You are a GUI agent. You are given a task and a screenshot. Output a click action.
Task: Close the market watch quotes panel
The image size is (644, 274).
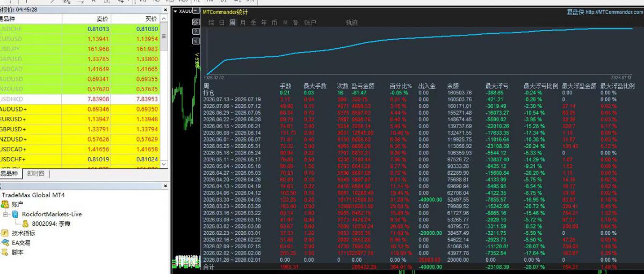(x=165, y=10)
